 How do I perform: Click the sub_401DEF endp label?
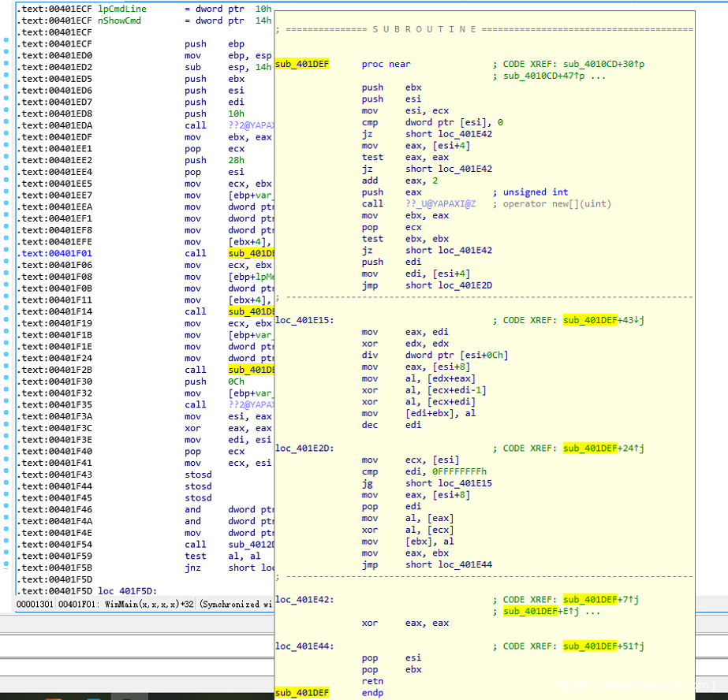(302, 692)
